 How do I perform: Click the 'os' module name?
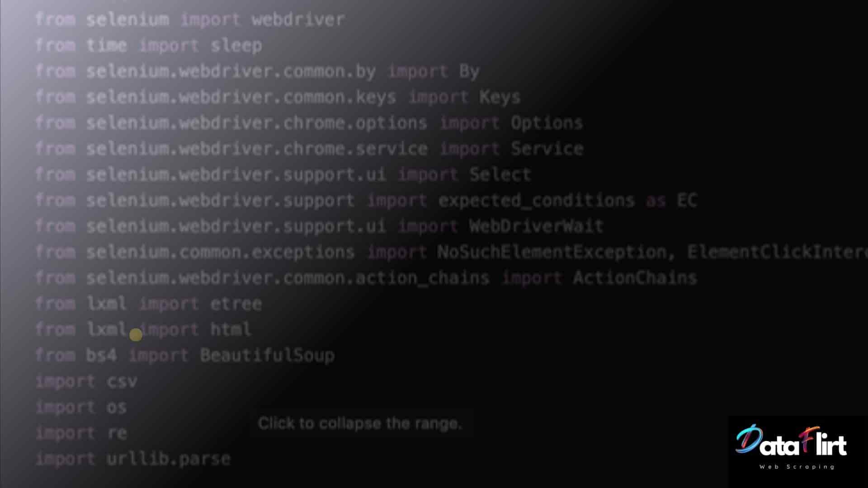click(116, 407)
